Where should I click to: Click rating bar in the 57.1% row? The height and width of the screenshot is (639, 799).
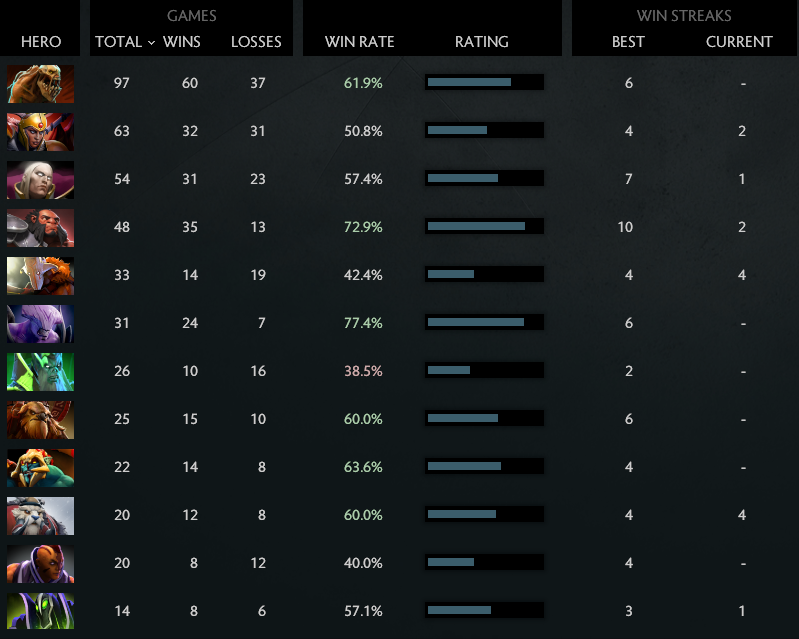[x=484, y=610]
